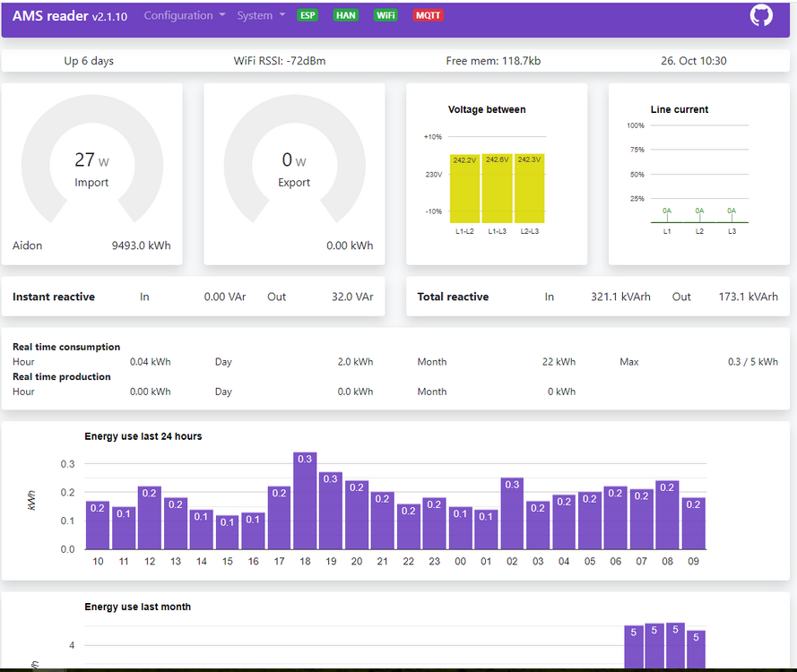Viewport: 797px width, 672px height.
Task: Click the red MQTT status badge
Action: click(x=428, y=15)
